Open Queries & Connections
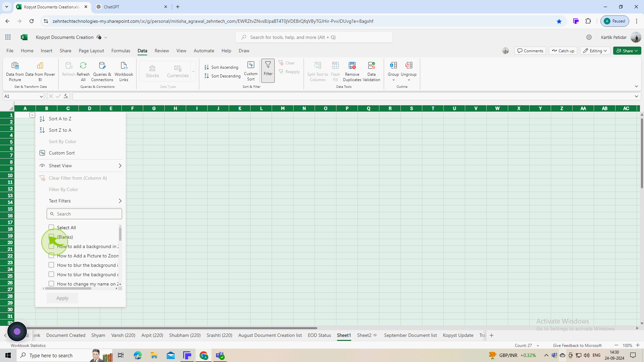 pos(102,71)
